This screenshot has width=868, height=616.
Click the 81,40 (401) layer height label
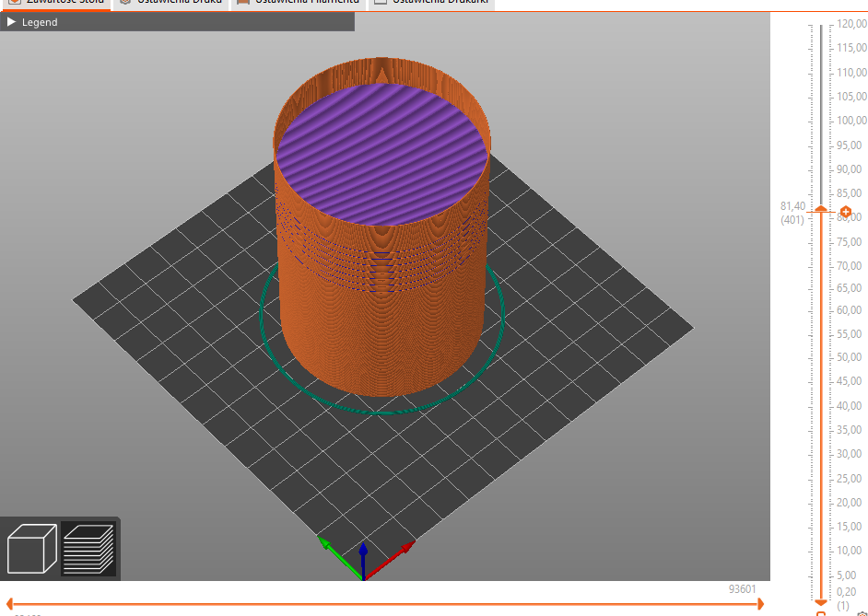[x=792, y=213]
